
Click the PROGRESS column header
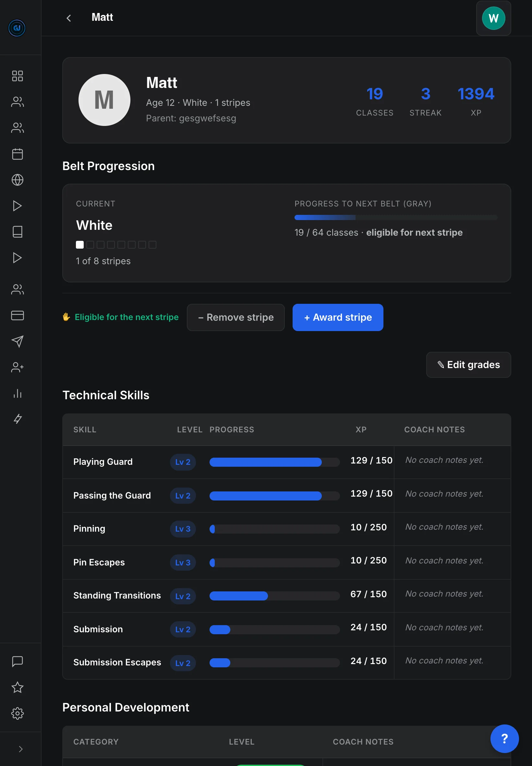232,430
